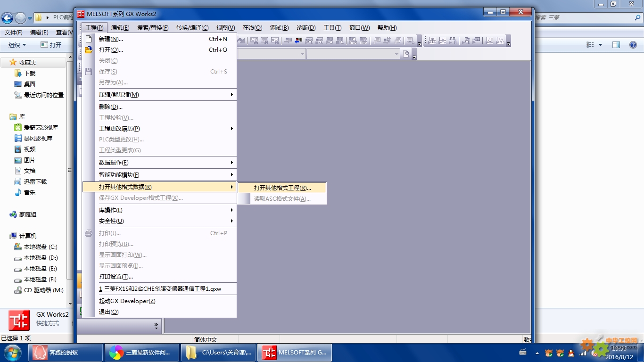This screenshot has width=644, height=362.
Task: Click the Explorer navigation pane scrollbar
Action: point(70,170)
